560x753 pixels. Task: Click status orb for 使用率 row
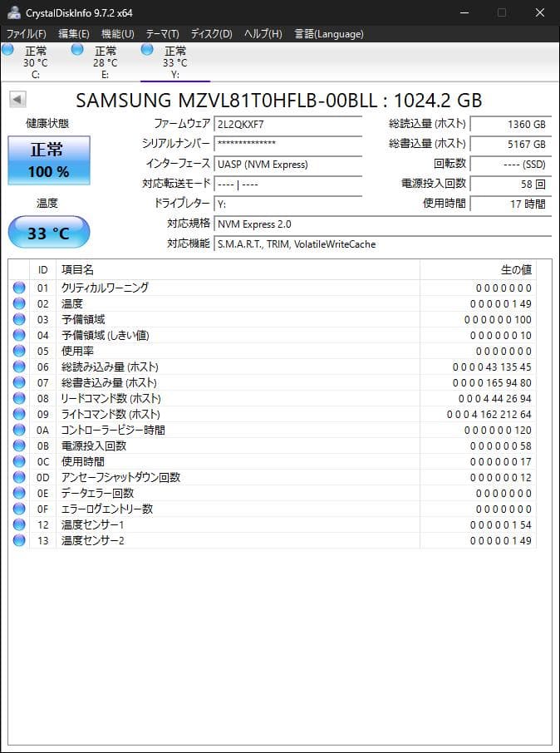click(x=19, y=351)
